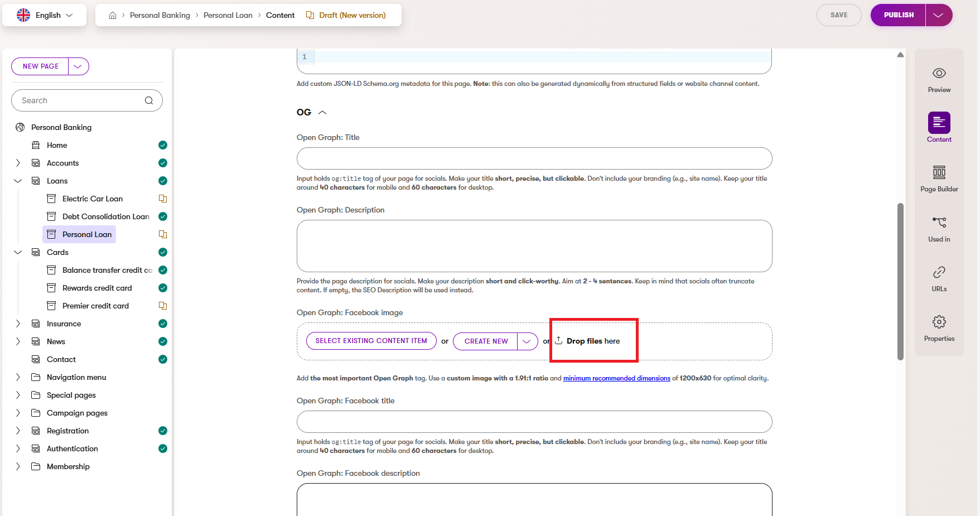This screenshot has width=980, height=516.
Task: Click the upload icon in the Drop files area
Action: 559,341
